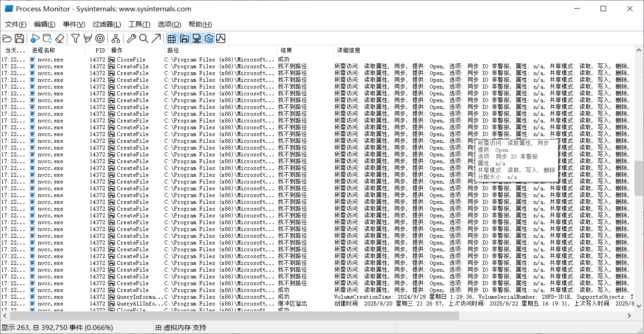Image resolution: width=644 pixels, height=334 pixels.
Task: Open the 事件(V) menu
Action: (74, 24)
